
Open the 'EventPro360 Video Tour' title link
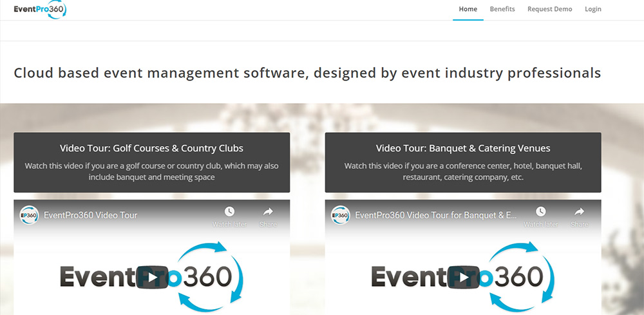[x=90, y=215]
